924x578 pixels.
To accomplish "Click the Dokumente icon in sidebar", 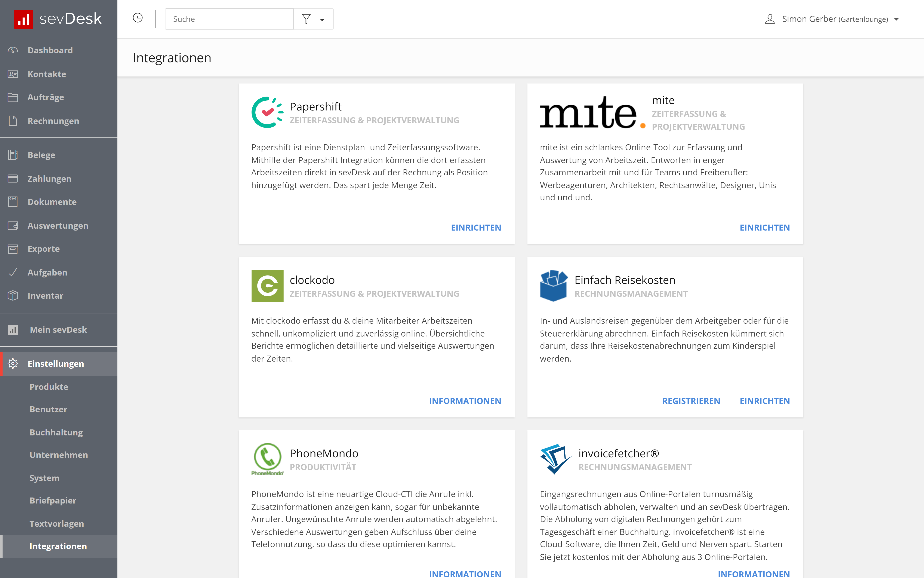I will tap(13, 202).
